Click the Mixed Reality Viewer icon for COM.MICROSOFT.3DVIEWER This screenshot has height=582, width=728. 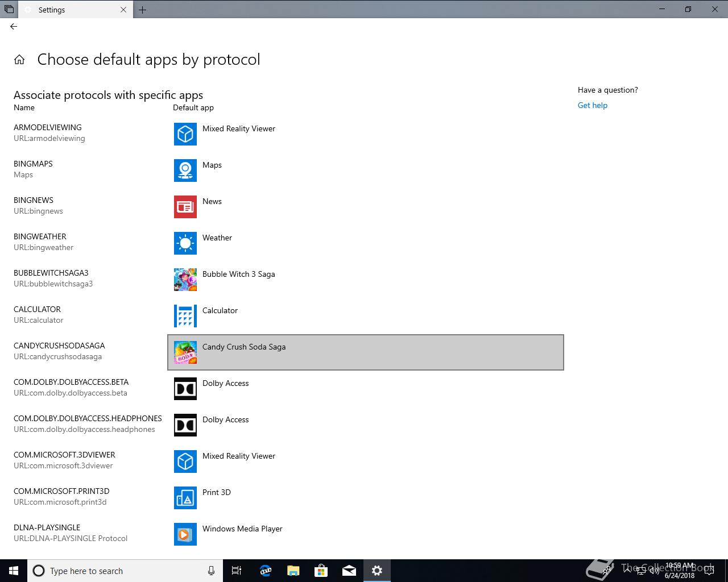point(185,462)
